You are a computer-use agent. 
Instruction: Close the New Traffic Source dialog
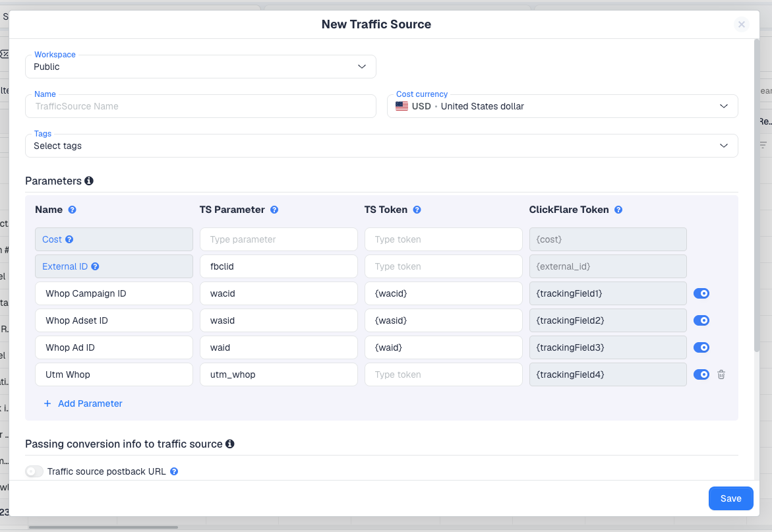(x=742, y=24)
